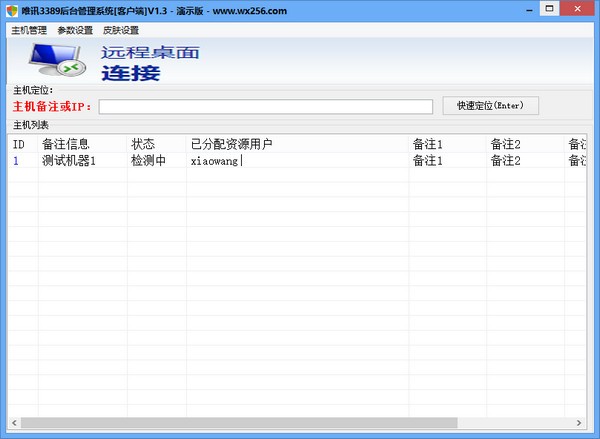Click the remote desktop monitor logo
This screenshot has height=439, width=600.
click(54, 63)
